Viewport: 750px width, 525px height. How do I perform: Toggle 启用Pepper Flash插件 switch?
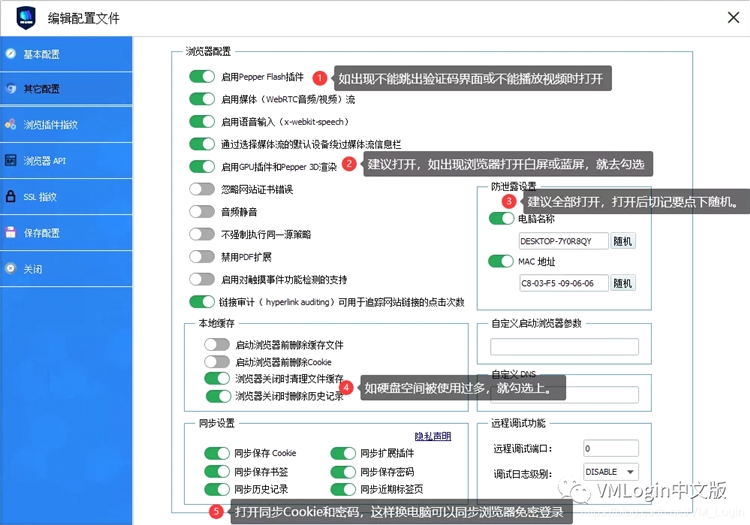(202, 77)
